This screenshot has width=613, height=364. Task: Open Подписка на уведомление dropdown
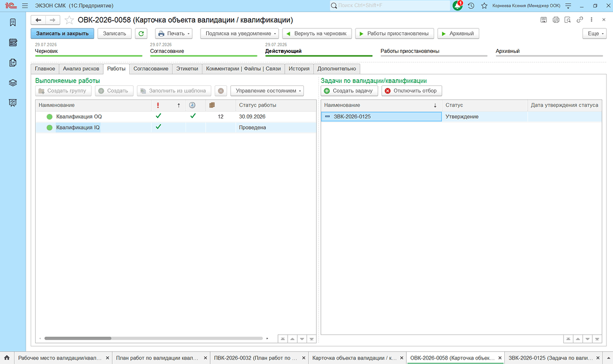click(239, 33)
